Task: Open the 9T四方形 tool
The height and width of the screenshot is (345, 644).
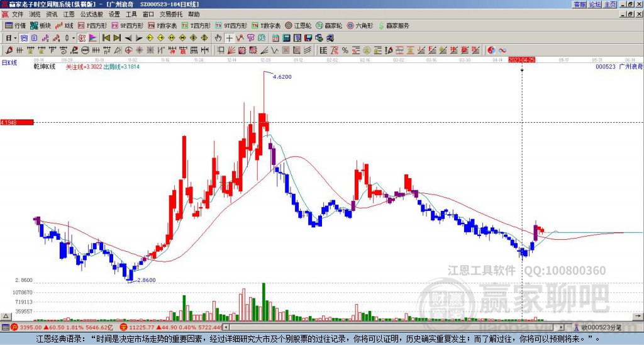Action: tap(231, 25)
